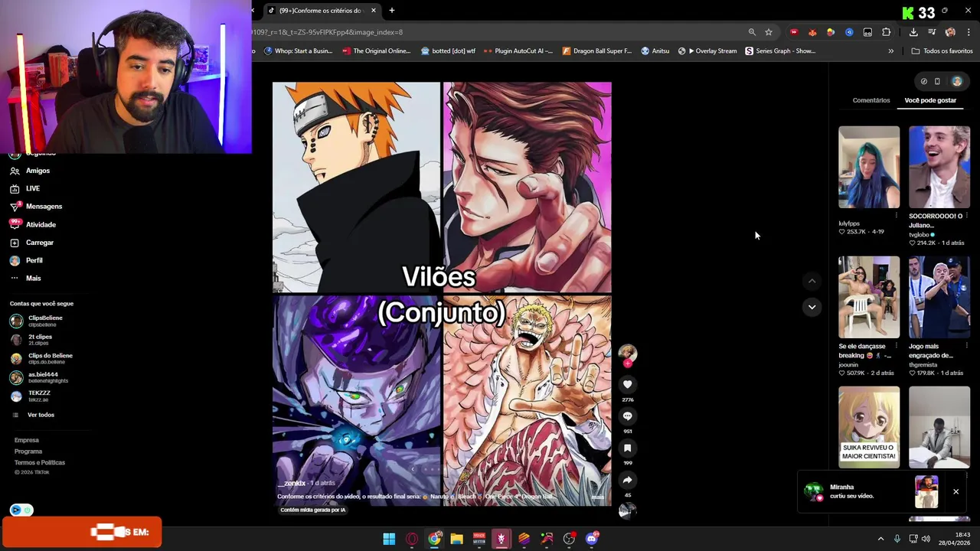This screenshot has height=551, width=980.
Task: Open a new browser tab
Action: (392, 11)
